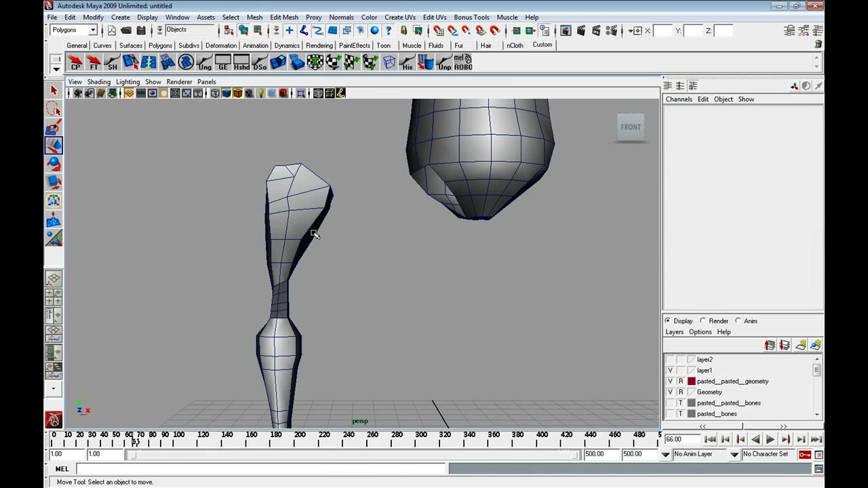868x488 pixels.
Task: Click the SH shelf icon
Action: click(112, 63)
